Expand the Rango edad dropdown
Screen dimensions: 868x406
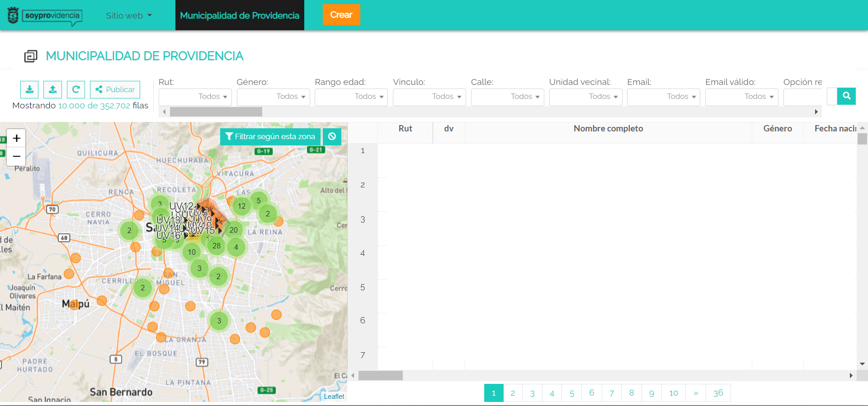coord(351,97)
